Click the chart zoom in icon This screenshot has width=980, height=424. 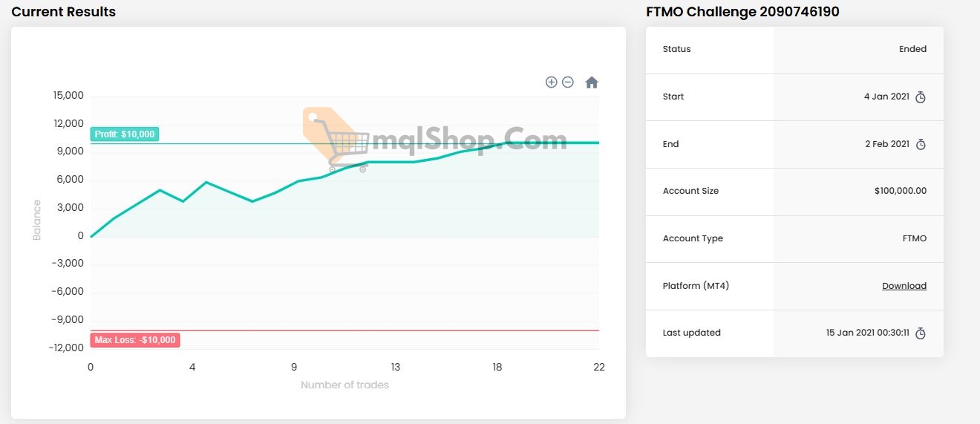tap(551, 82)
